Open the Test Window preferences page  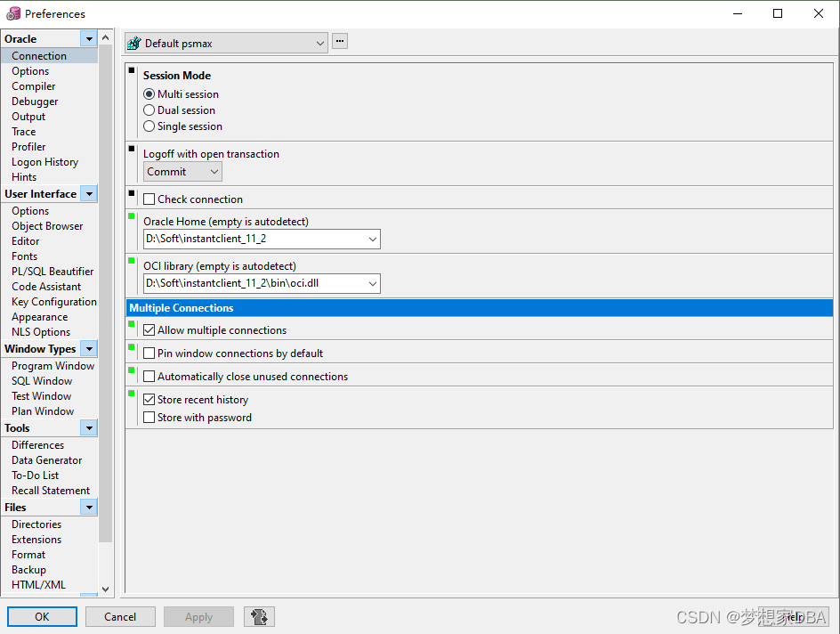41,396
